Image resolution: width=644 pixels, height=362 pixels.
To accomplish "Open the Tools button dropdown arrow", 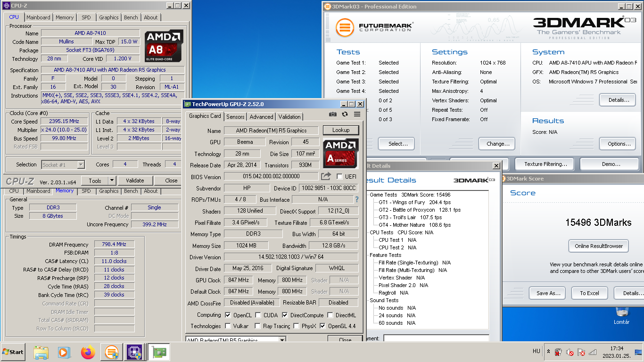I will point(112,181).
